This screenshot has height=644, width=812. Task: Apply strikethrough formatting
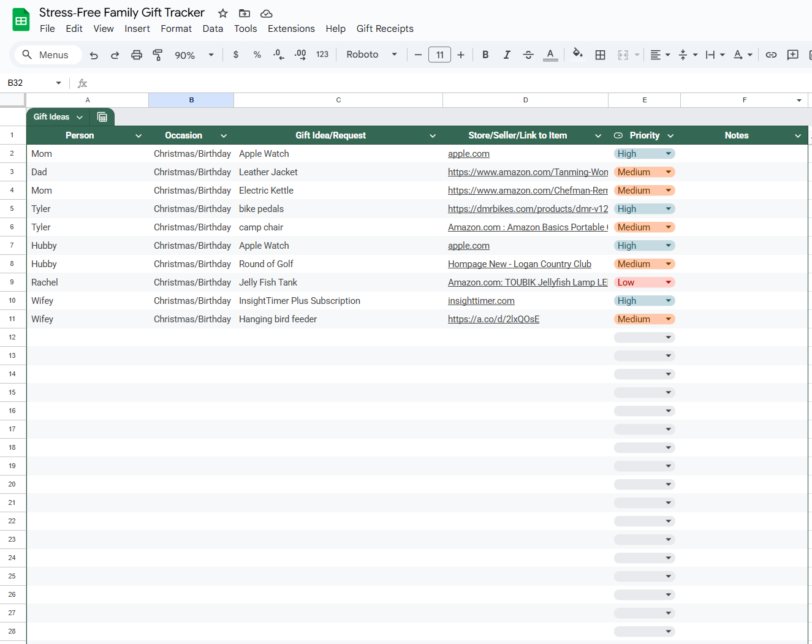coord(528,55)
